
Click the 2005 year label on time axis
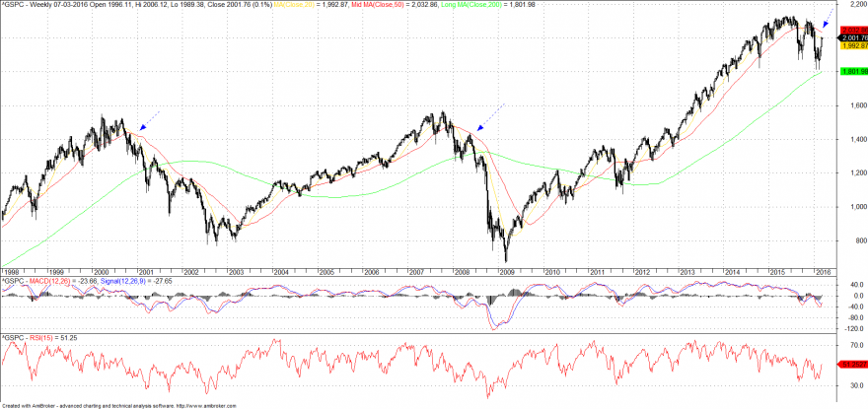pos(326,273)
